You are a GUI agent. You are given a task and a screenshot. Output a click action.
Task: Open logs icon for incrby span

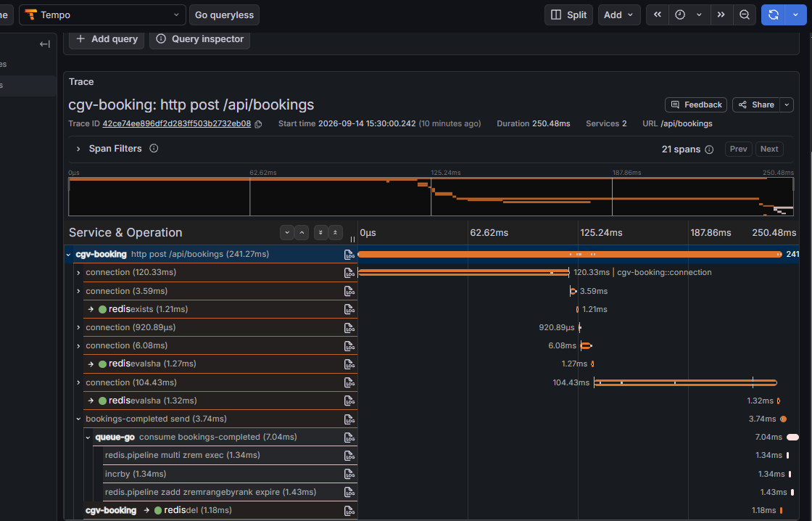tap(349, 474)
